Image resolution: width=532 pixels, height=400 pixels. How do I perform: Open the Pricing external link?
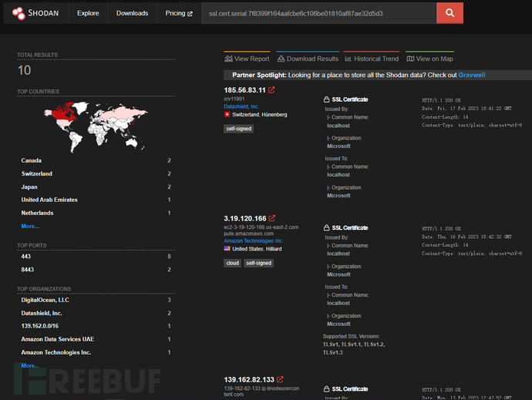[179, 13]
